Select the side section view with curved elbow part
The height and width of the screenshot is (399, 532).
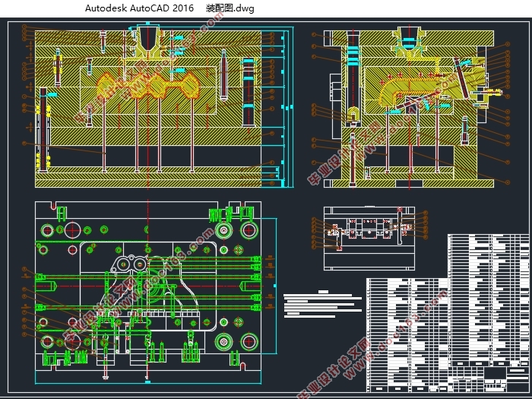click(410, 108)
